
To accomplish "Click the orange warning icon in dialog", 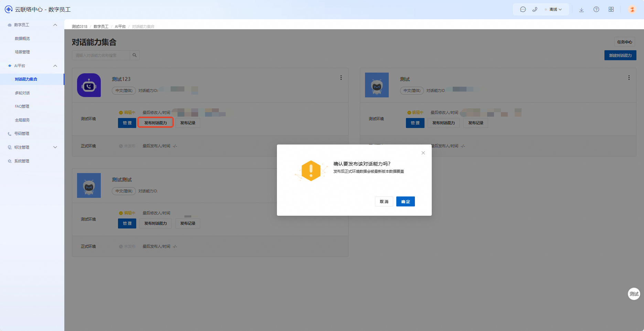I will pos(311,171).
